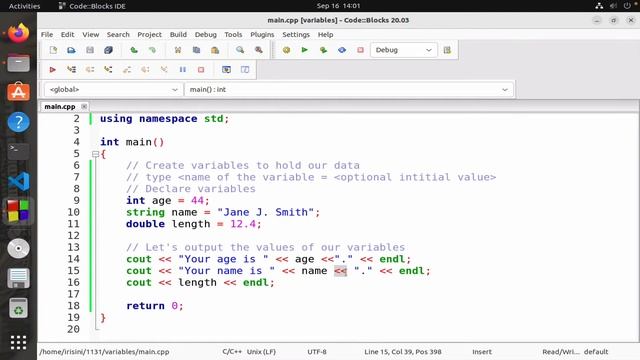Image resolution: width=640 pixels, height=360 pixels.
Task: Open the Help menu
Action: click(325, 35)
